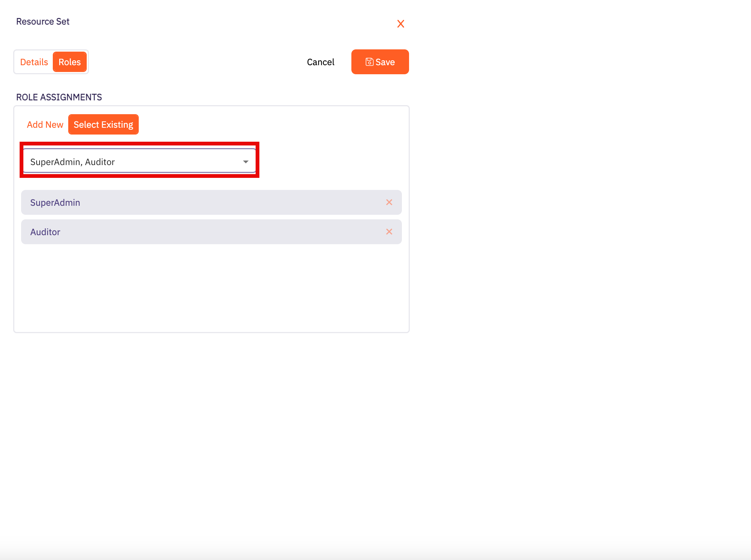
Task: Click the Resource Set title
Action: coord(43,21)
